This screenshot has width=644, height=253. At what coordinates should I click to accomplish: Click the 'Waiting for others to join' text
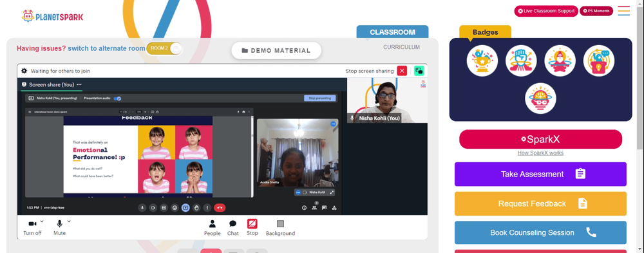[x=61, y=71]
